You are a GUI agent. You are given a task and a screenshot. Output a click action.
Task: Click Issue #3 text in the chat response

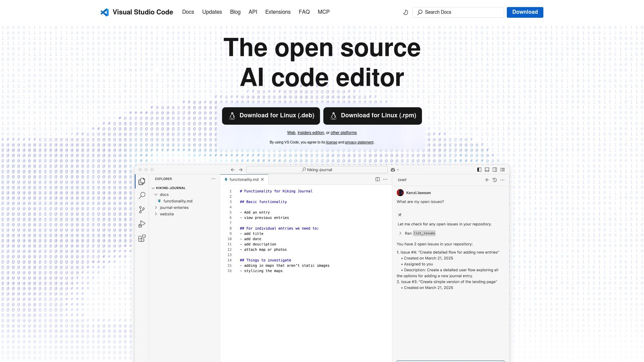(x=447, y=282)
